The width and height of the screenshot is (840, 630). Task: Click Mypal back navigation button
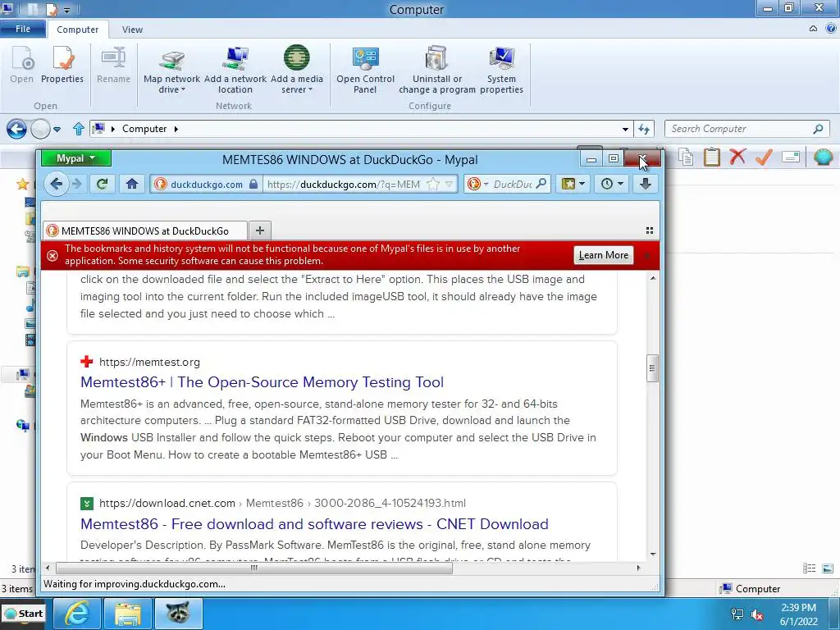coord(55,185)
